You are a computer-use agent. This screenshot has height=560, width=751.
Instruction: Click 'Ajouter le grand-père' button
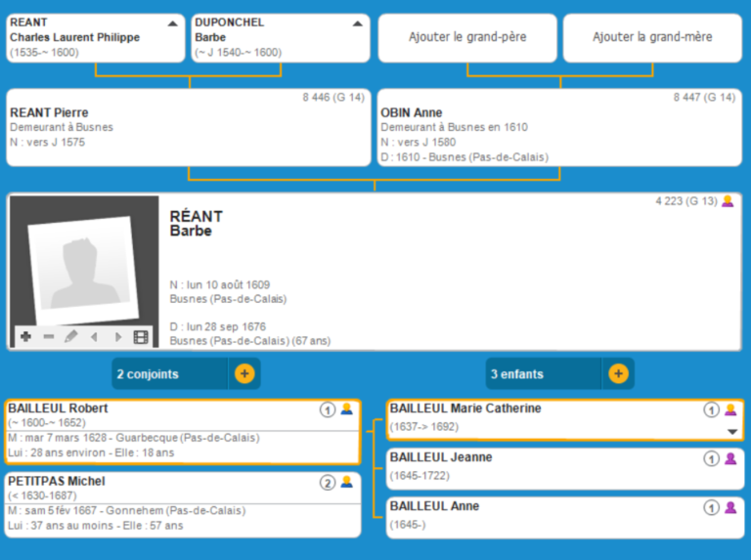pyautogui.click(x=467, y=37)
